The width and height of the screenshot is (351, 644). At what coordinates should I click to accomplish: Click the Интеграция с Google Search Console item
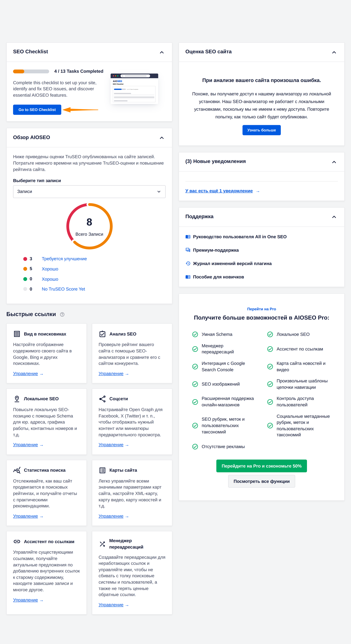pyautogui.click(x=223, y=366)
